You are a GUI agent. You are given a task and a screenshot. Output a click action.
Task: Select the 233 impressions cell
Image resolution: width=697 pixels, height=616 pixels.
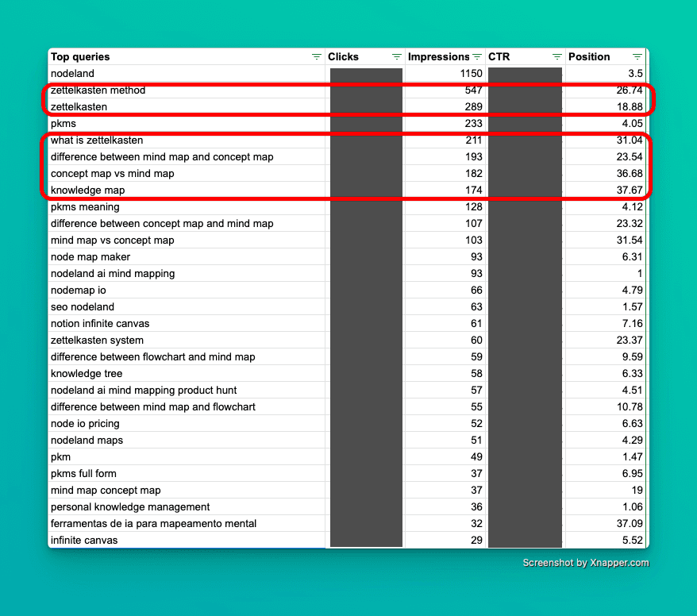point(445,124)
